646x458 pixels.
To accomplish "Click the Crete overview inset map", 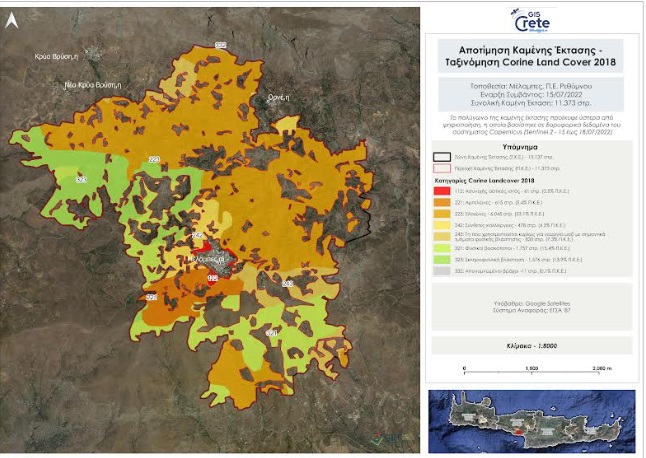I will pyautogui.click(x=531, y=420).
